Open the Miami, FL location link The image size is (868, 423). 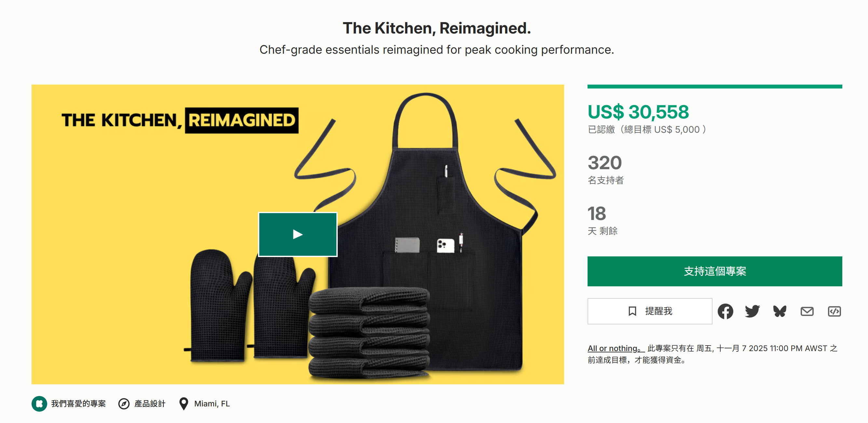pyautogui.click(x=212, y=403)
